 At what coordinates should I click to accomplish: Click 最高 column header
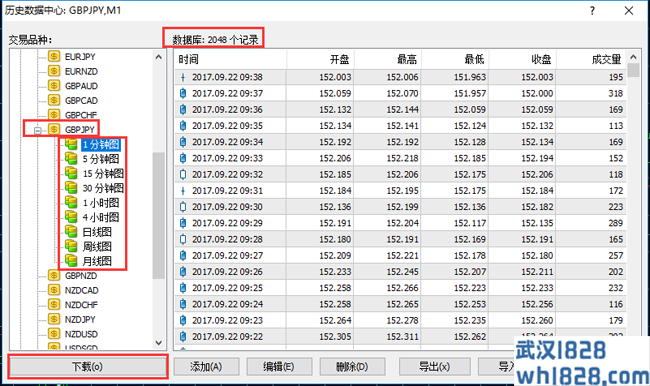click(388, 59)
